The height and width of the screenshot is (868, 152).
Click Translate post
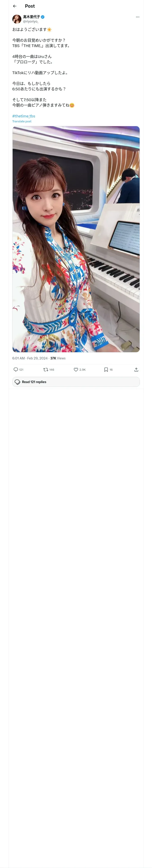click(x=22, y=121)
